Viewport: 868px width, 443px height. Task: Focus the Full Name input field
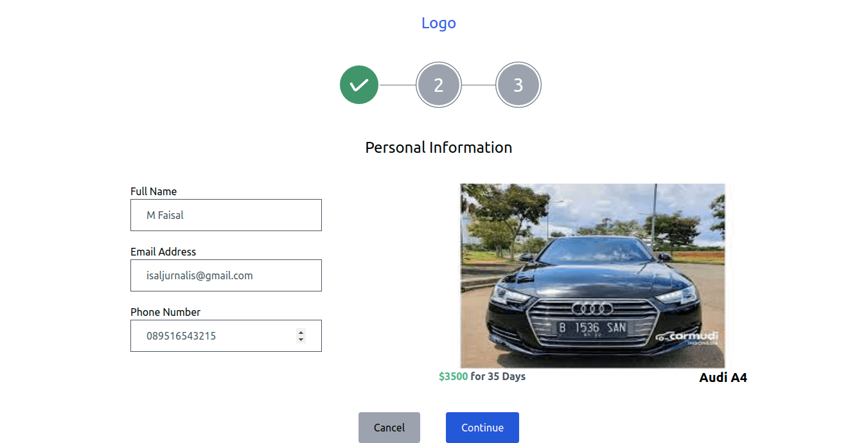[x=226, y=215]
